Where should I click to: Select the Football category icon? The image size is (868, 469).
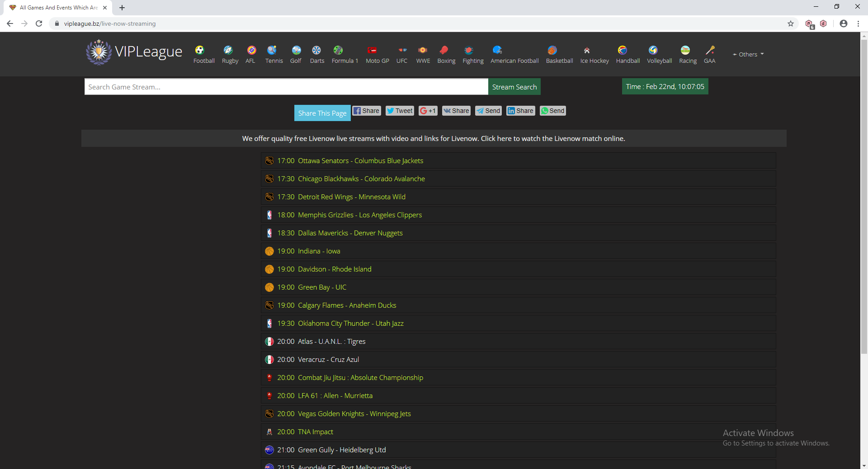(x=203, y=53)
